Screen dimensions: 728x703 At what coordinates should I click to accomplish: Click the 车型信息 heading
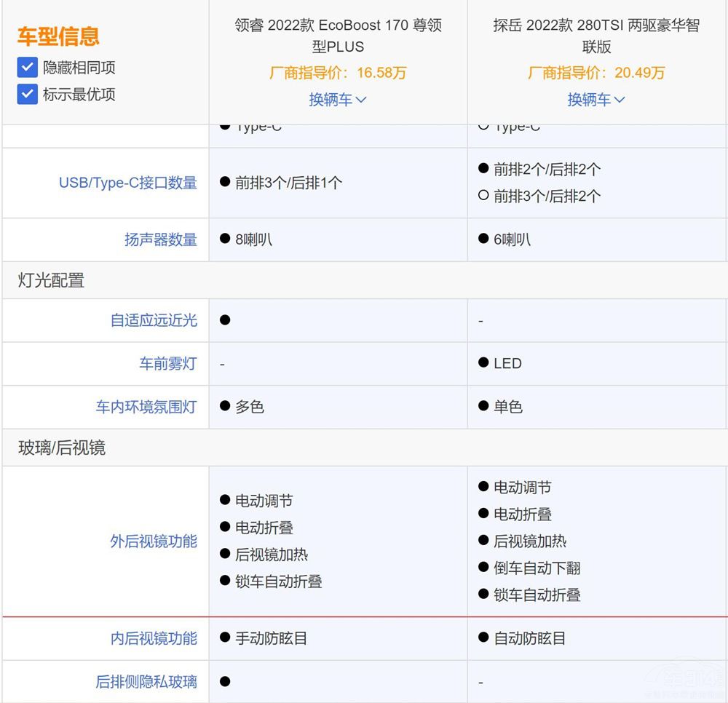pyautogui.click(x=58, y=36)
